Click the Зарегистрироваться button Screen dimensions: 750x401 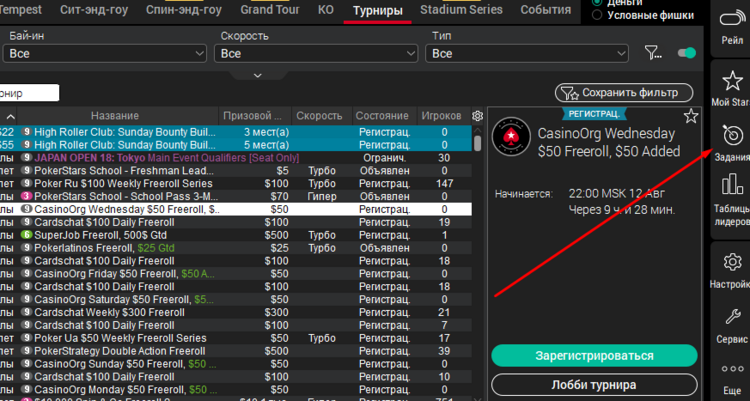[x=594, y=356]
